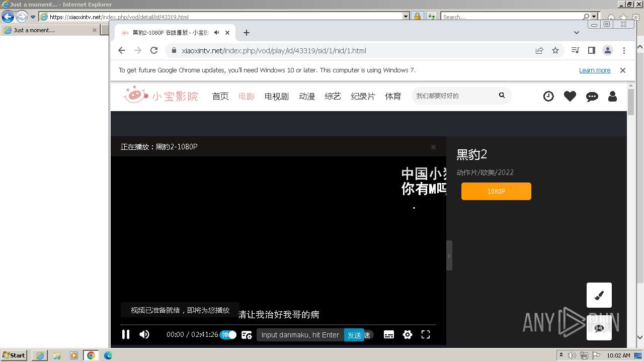Open the watch history clock icon
Image resolution: width=644 pixels, height=362 pixels.
pyautogui.click(x=548, y=96)
